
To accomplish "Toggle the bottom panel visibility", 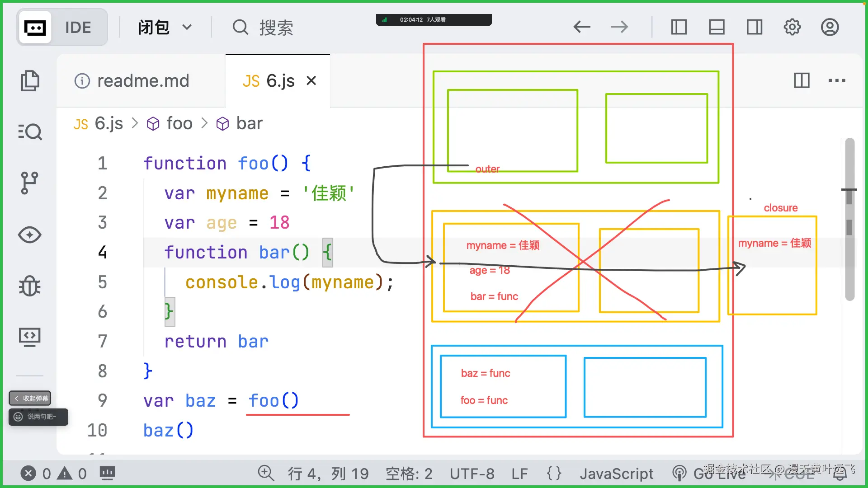I will [717, 27].
